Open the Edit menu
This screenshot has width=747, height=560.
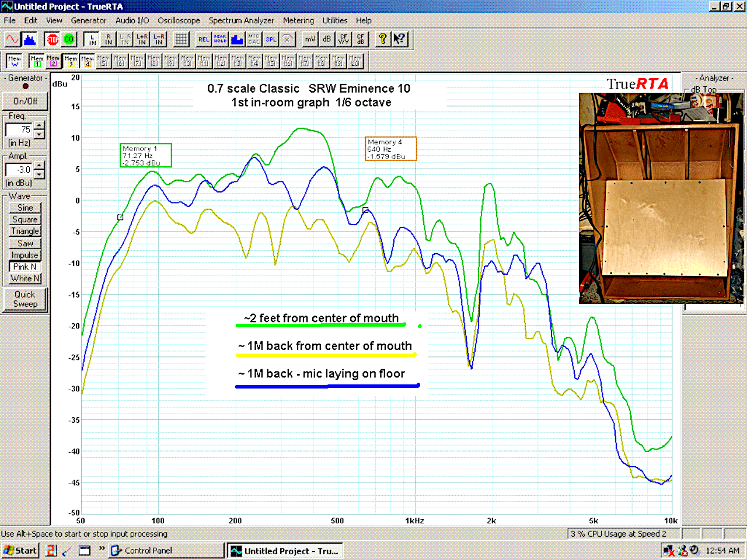[x=30, y=20]
